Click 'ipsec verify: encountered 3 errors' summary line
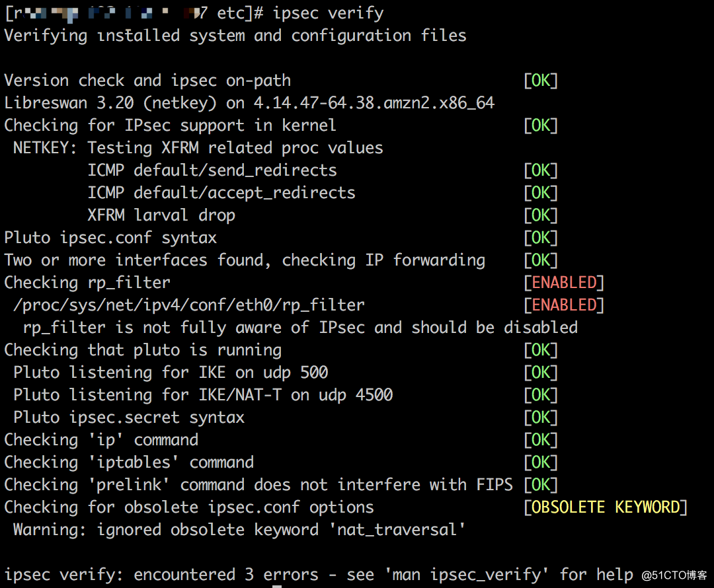 pos(319,574)
